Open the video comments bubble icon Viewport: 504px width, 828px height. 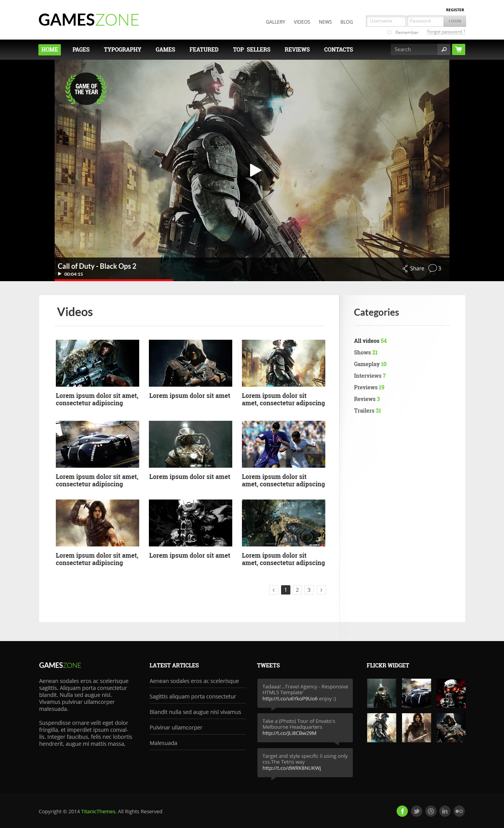433,268
